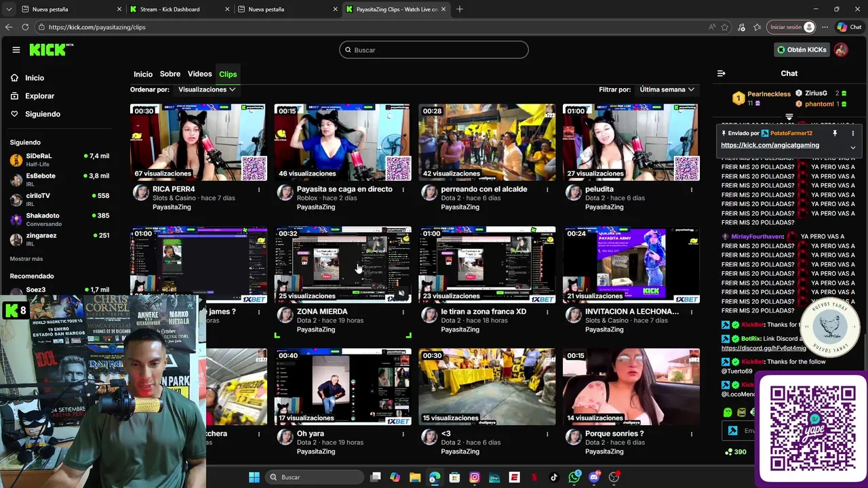Click Iniciar sesión in browser toolbar
This screenshot has height=488, width=868.
[x=791, y=27]
